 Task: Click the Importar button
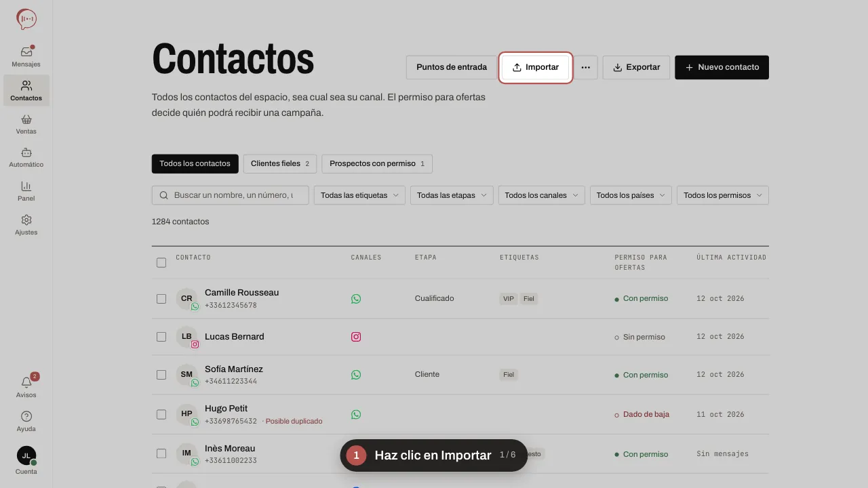click(x=536, y=68)
